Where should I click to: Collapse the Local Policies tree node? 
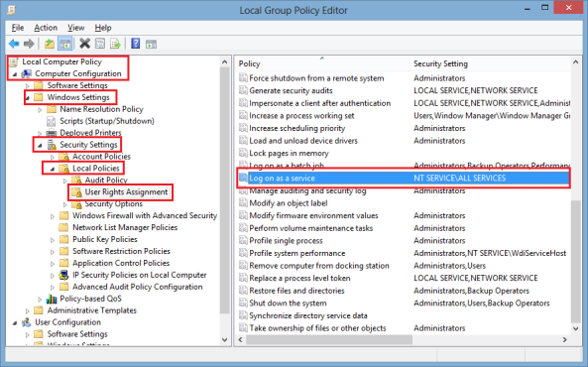tap(53, 169)
